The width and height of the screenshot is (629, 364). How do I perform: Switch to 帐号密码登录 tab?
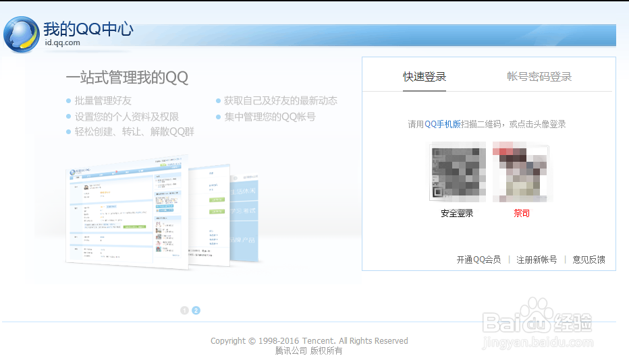tap(539, 77)
